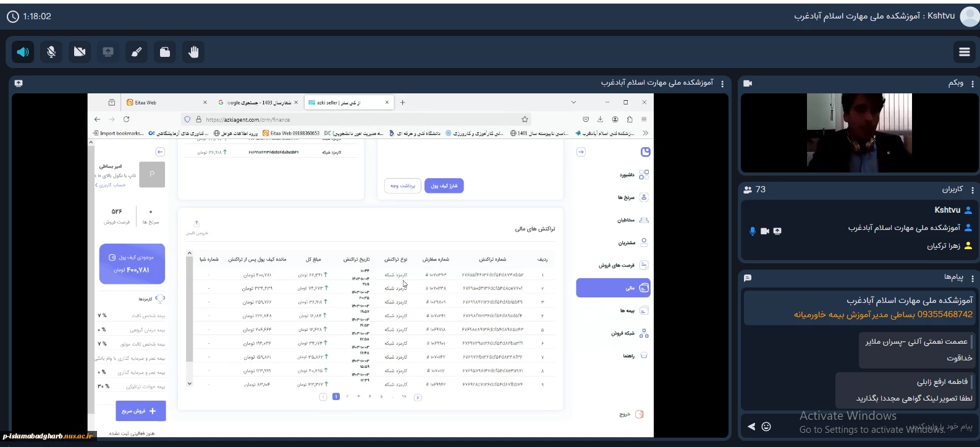Click the screen share panel icon

[19, 83]
